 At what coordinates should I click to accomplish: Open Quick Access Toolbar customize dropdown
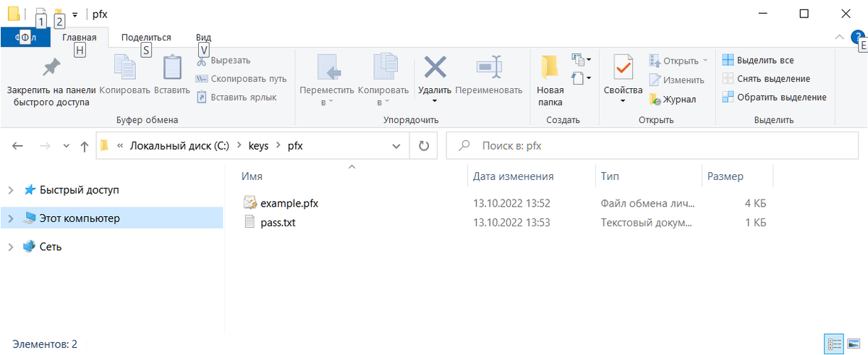point(75,14)
